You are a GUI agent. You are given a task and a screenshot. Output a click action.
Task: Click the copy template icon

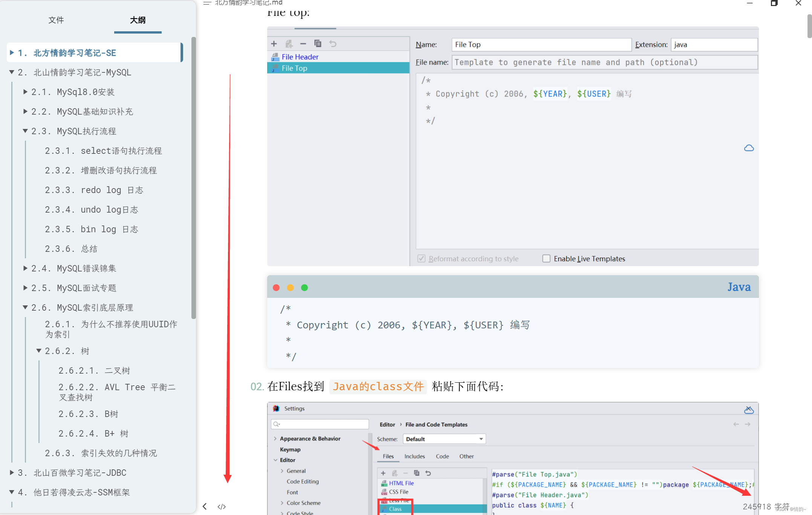(318, 44)
